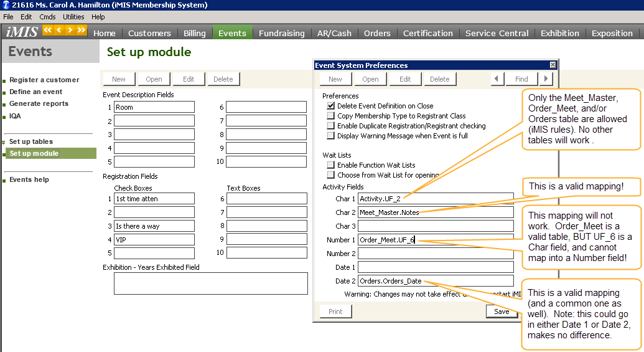Switch to the Fundraising tab
The image size is (644, 352).
281,33
